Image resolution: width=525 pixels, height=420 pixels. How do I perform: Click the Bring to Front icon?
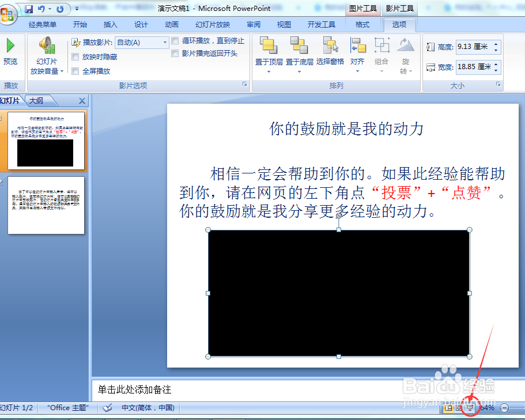click(x=269, y=45)
